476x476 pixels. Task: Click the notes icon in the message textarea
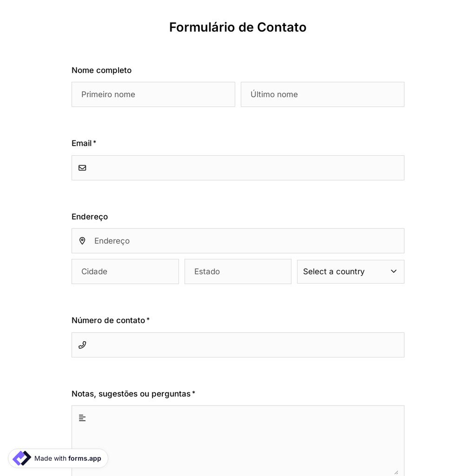(x=82, y=417)
